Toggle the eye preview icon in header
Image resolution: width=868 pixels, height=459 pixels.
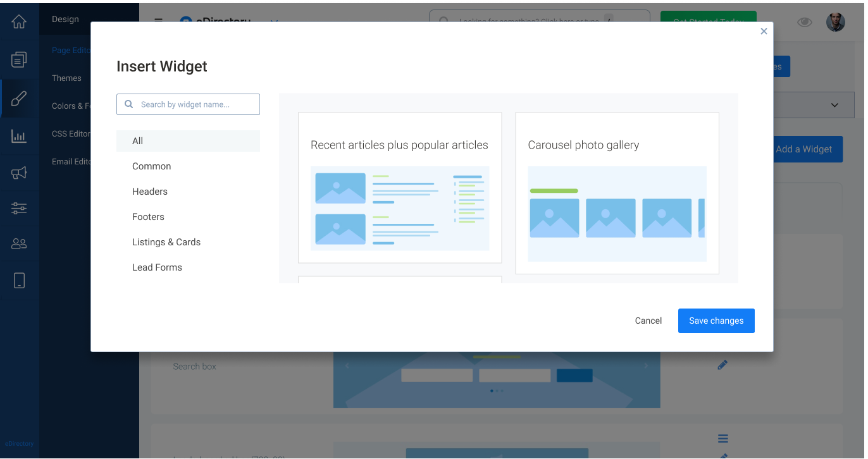click(x=804, y=22)
